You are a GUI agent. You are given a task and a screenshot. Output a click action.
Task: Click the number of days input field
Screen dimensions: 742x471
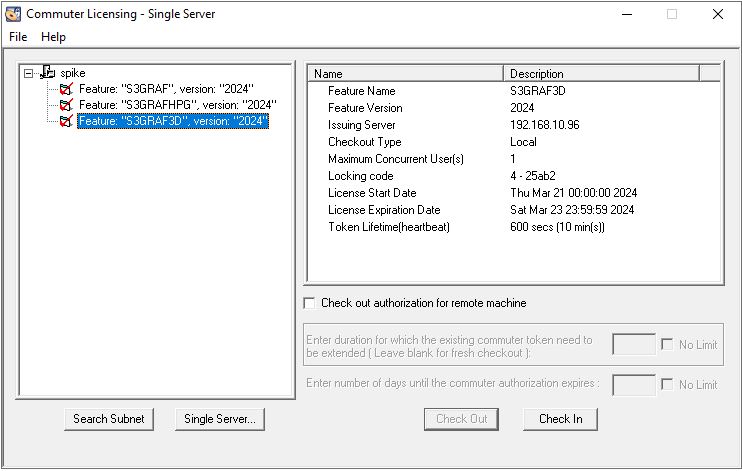634,385
